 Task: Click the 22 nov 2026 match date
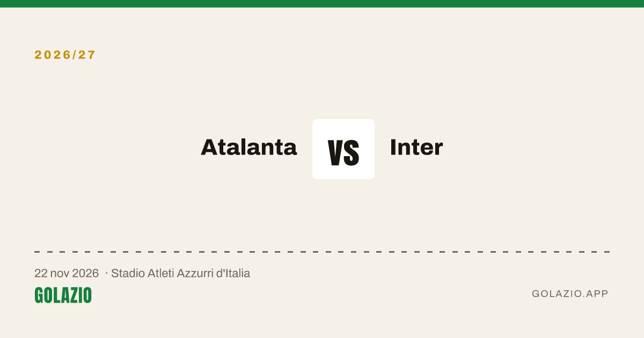tap(67, 273)
